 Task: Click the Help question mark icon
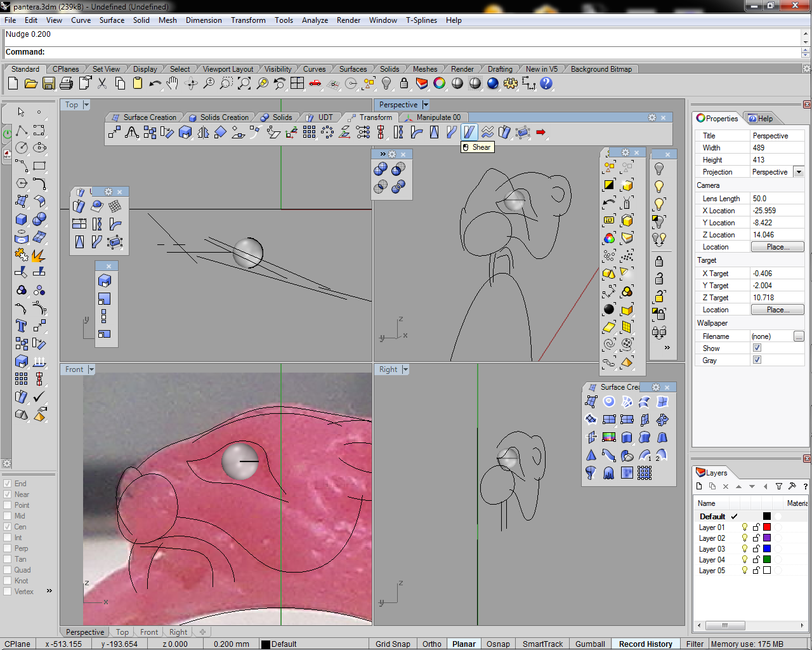[546, 83]
